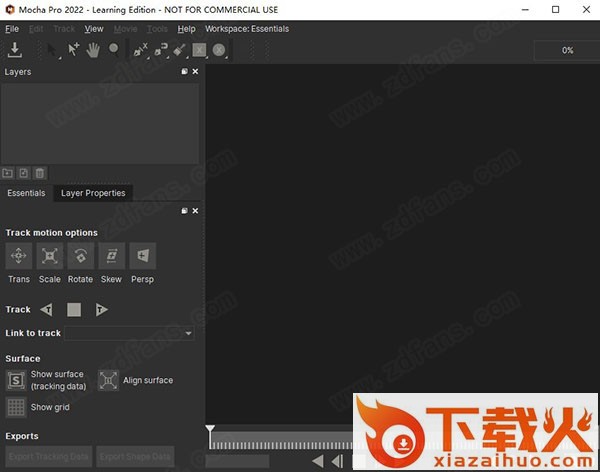Open the Link to track dropdown
600x472 pixels.
[x=129, y=333]
